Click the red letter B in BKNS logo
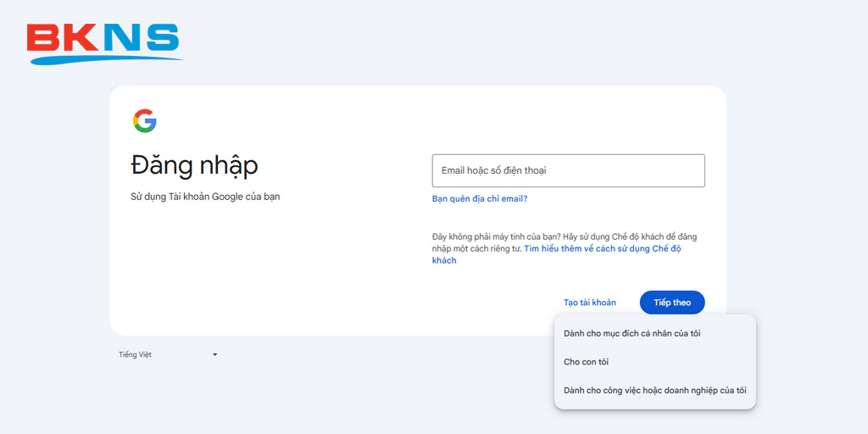868x434 pixels. click(44, 39)
